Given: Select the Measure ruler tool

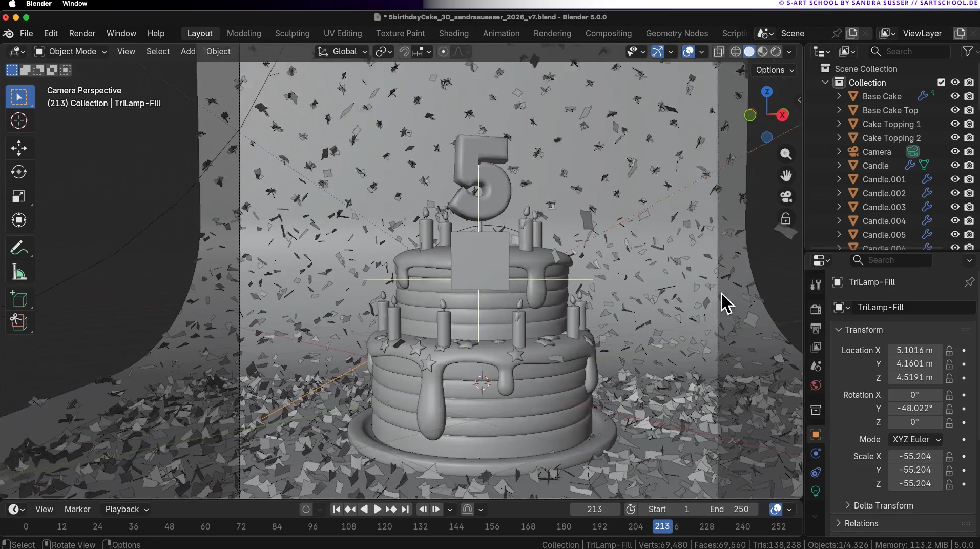Looking at the screenshot, I should tap(19, 273).
